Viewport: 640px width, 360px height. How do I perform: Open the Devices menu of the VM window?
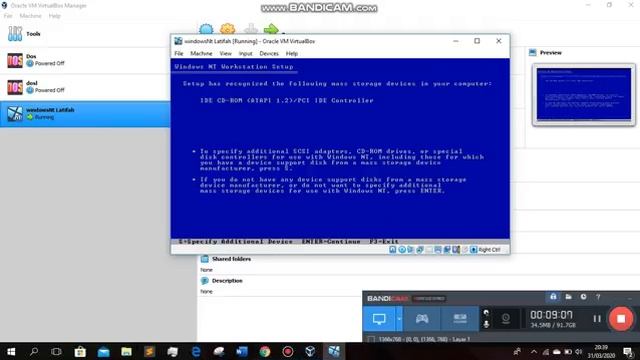click(269, 53)
